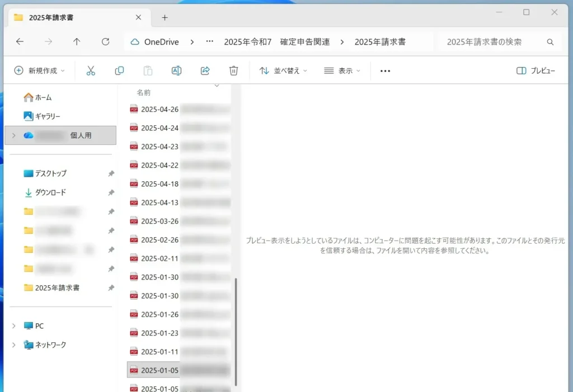Click the 2025年請求書の検索 search box
The image size is (573, 392).
pyautogui.click(x=492, y=41)
